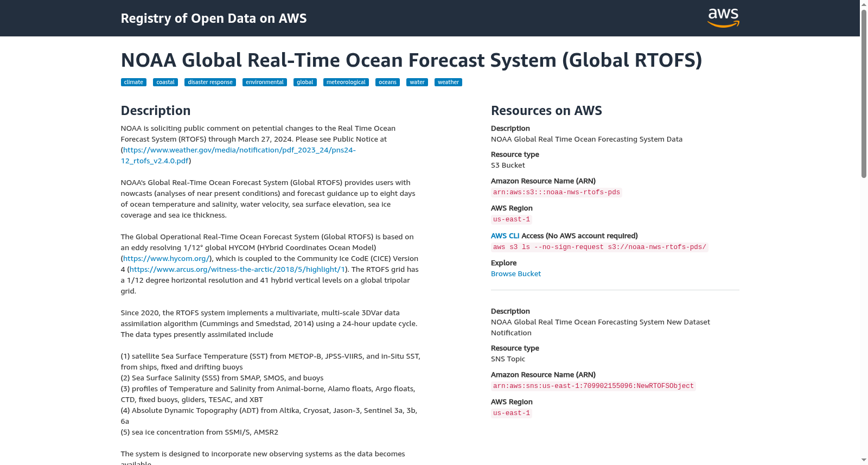Image resolution: width=868 pixels, height=465 pixels.
Task: Filter by the environmental tag
Action: (265, 82)
